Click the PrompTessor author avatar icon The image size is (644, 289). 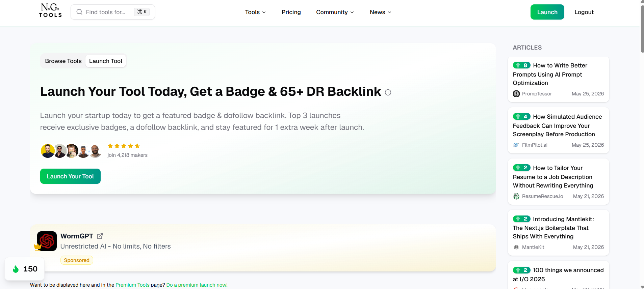point(516,94)
